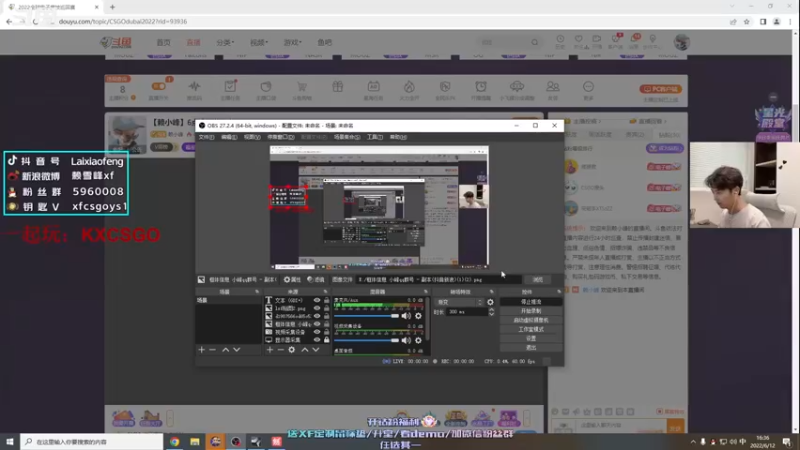The height and width of the screenshot is (450, 800).
Task: Open Douyu 分类 category dropdown
Action: coord(225,42)
